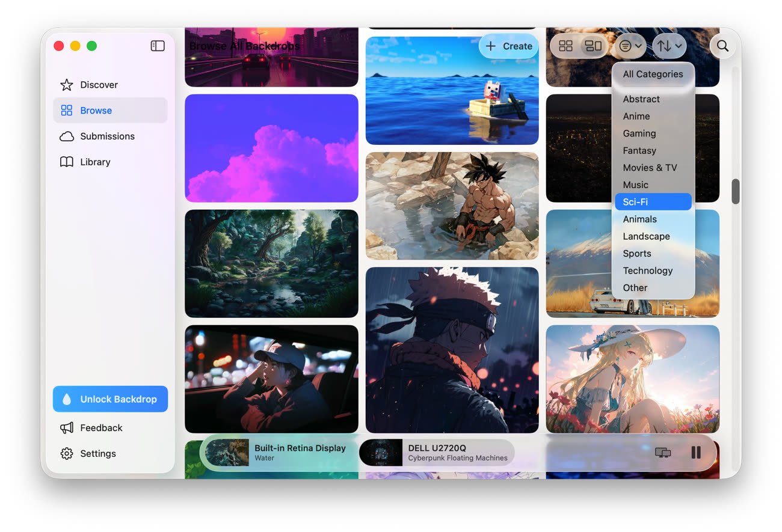Open the Discover section
The width and height of the screenshot is (782, 532).
(x=110, y=85)
